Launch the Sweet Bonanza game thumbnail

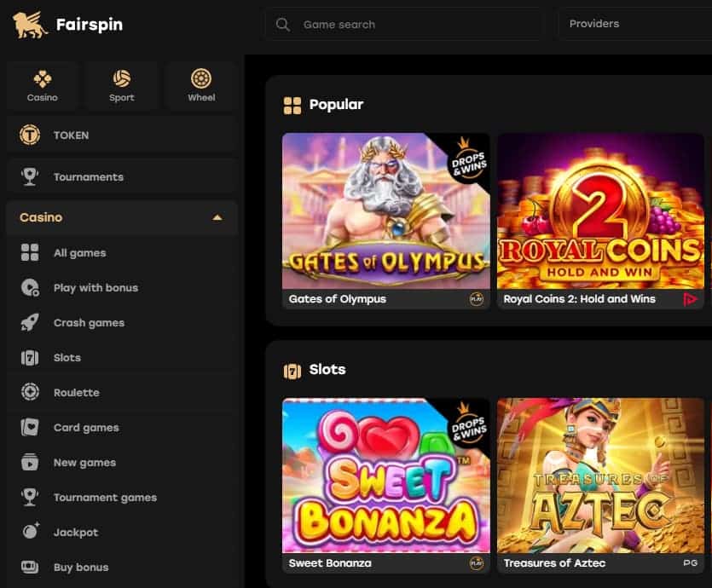385,476
